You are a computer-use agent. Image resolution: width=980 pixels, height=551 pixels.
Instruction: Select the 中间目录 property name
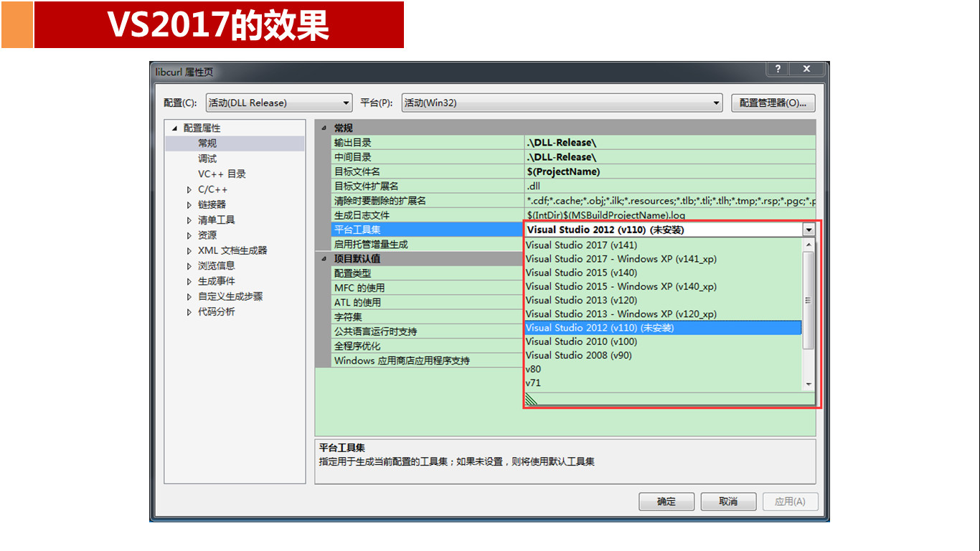(x=353, y=157)
